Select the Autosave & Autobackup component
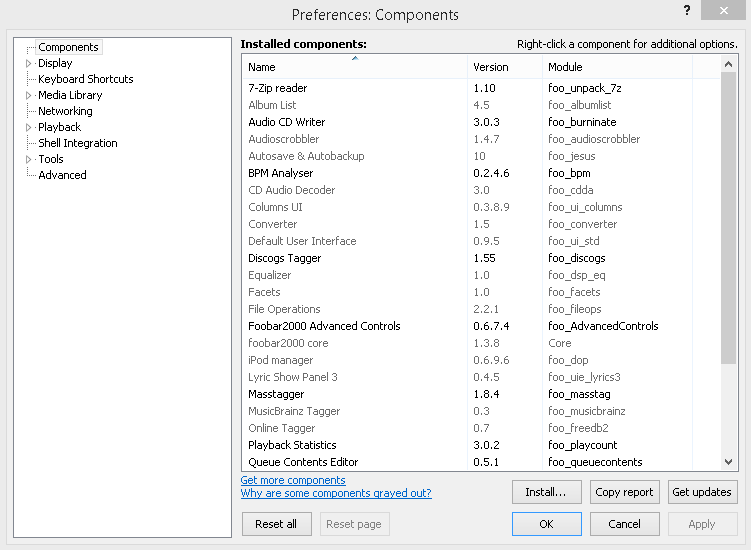This screenshot has width=751, height=550. tap(481, 156)
